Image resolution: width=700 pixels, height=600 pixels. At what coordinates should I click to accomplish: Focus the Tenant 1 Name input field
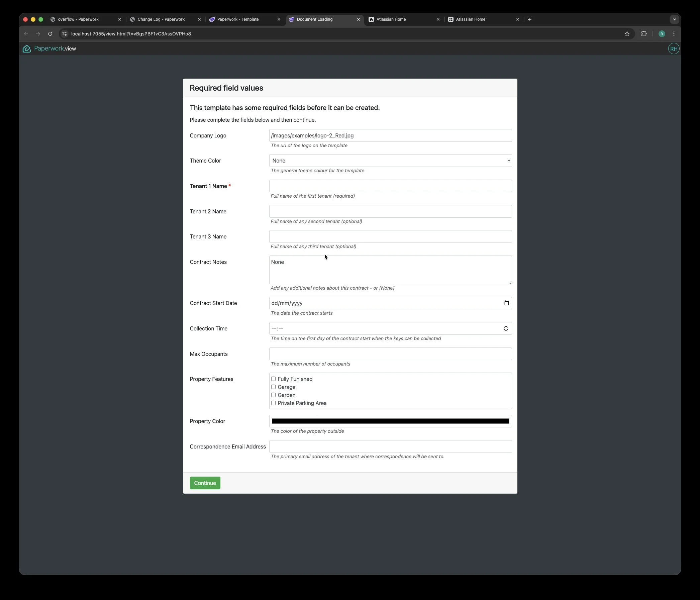tap(390, 186)
